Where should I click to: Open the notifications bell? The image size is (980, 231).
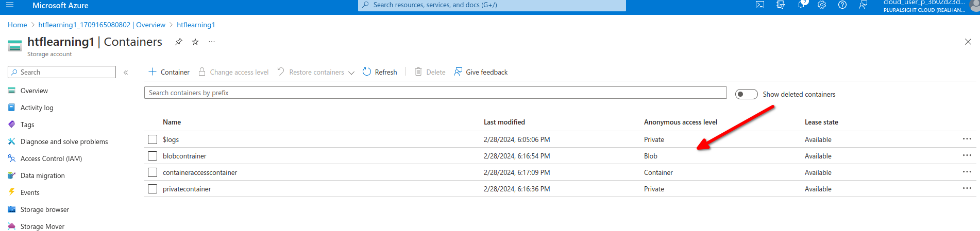tap(801, 5)
